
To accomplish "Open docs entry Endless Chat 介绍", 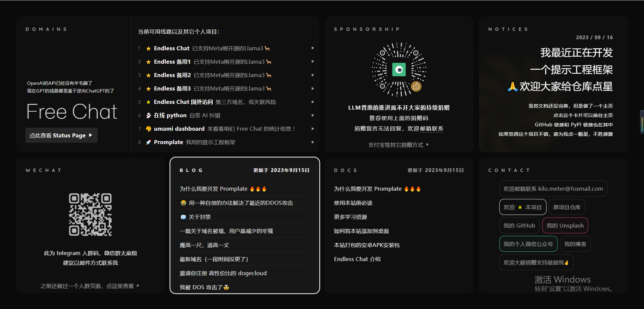I will (357, 259).
